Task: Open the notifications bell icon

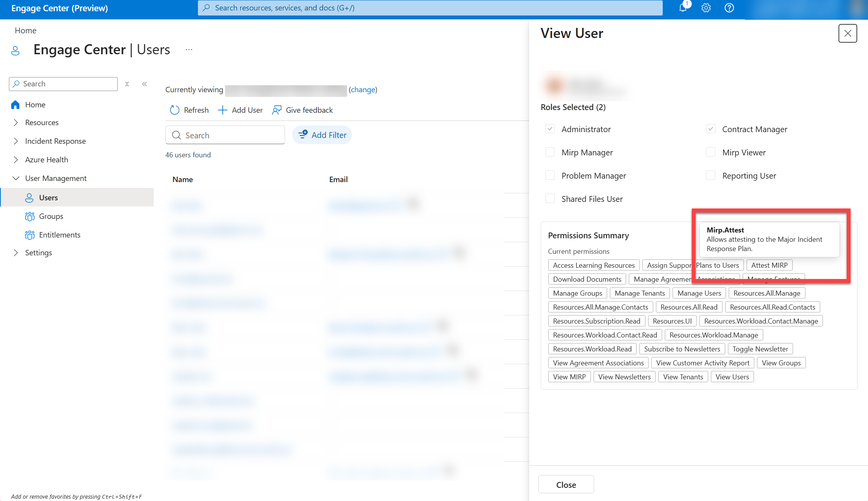Action: click(x=683, y=8)
